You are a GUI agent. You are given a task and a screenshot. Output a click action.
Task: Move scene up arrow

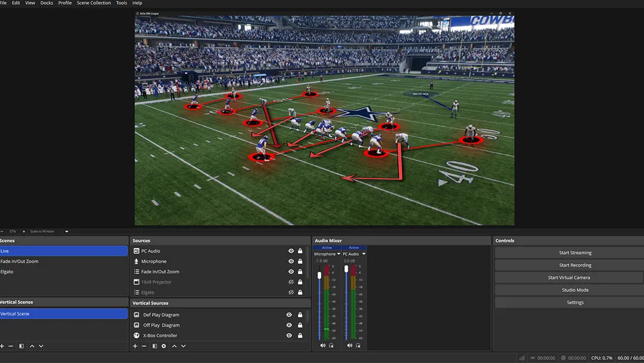tap(32, 346)
